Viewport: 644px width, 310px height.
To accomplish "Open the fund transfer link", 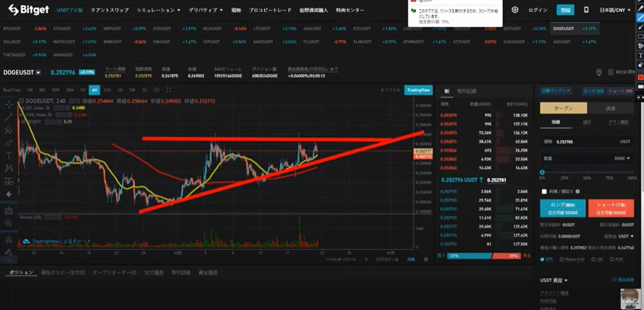I will [x=623, y=280].
